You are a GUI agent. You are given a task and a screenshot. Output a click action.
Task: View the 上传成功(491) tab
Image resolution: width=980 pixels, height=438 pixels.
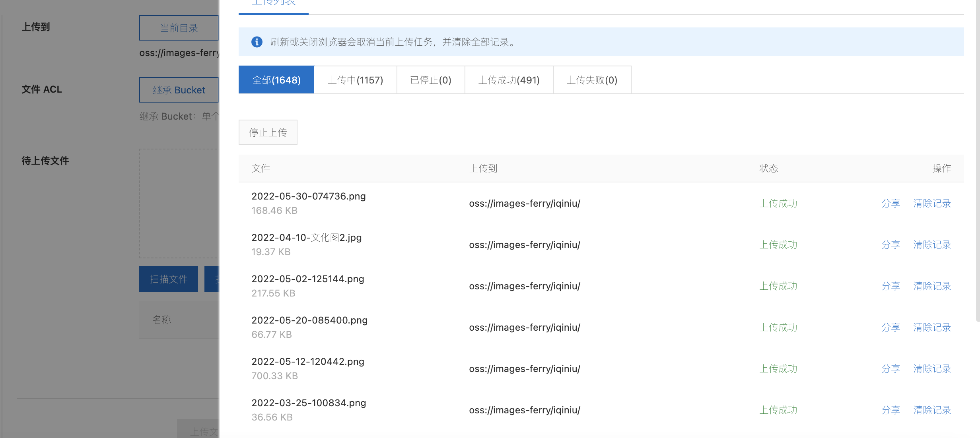coord(509,80)
